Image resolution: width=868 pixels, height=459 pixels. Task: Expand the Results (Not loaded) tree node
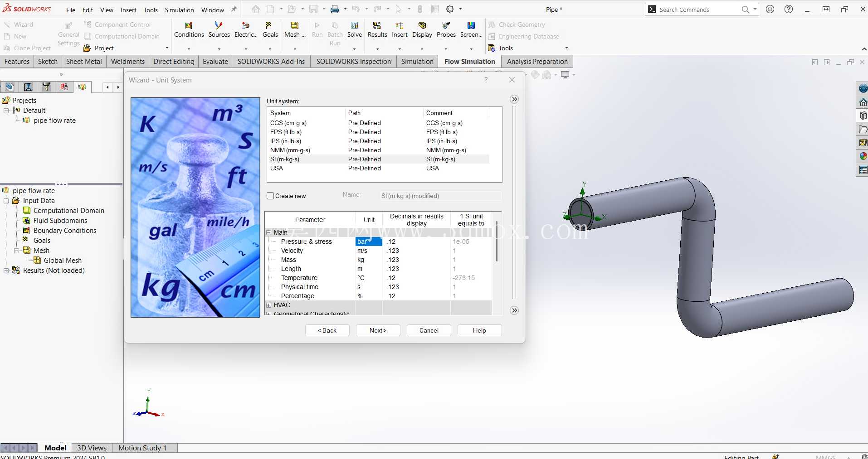click(x=6, y=271)
